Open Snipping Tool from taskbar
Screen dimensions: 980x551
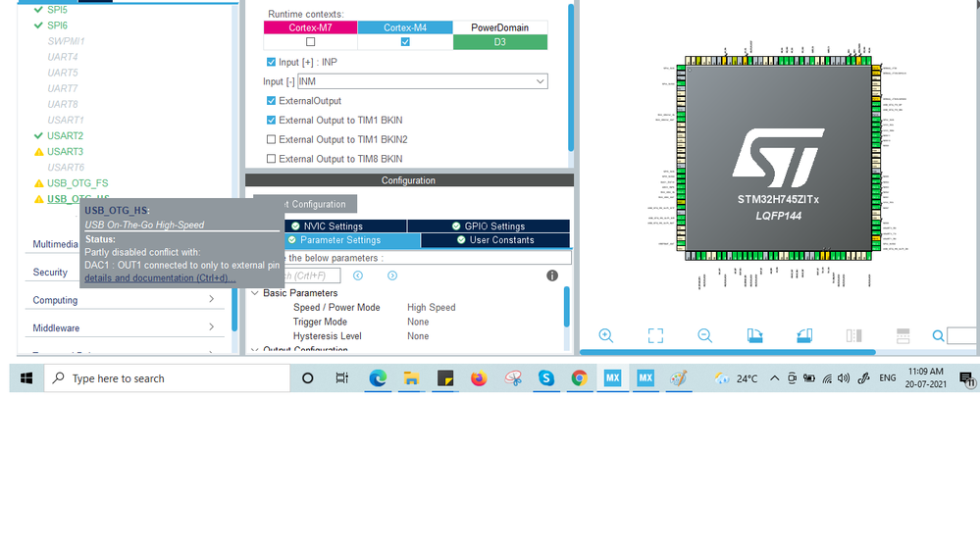pos(513,377)
